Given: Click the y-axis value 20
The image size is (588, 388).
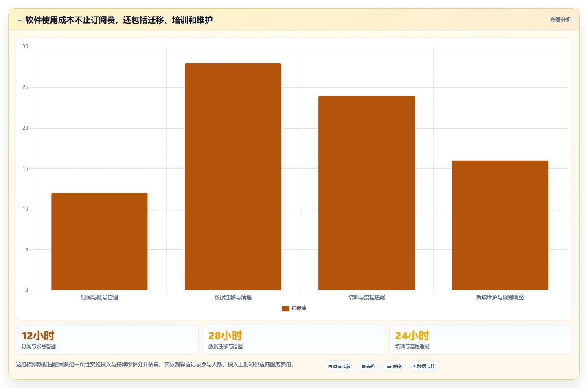Looking at the screenshot, I should click(25, 128).
